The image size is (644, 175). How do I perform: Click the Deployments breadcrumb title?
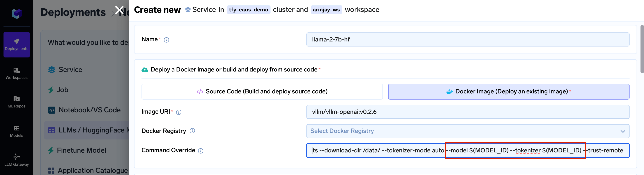[73, 12]
